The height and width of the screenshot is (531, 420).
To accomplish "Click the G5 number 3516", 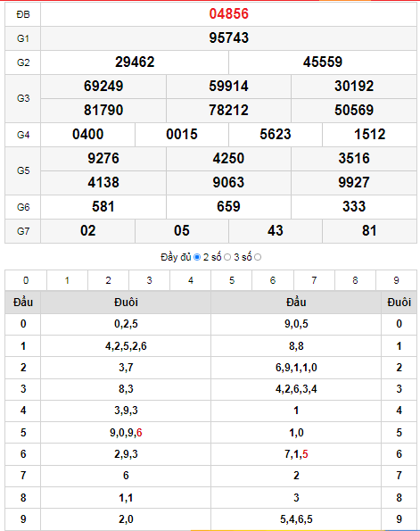I will click(354, 159).
